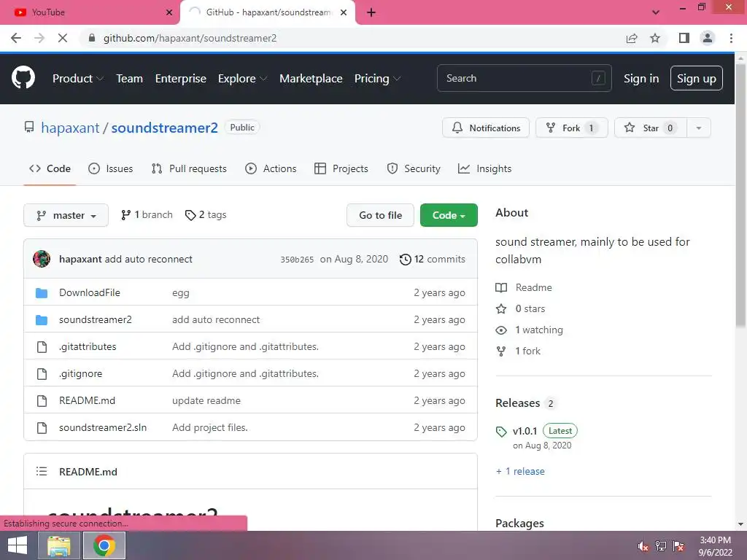Click the share page icon
Image resolution: width=747 pixels, height=560 pixels.
pos(632,38)
